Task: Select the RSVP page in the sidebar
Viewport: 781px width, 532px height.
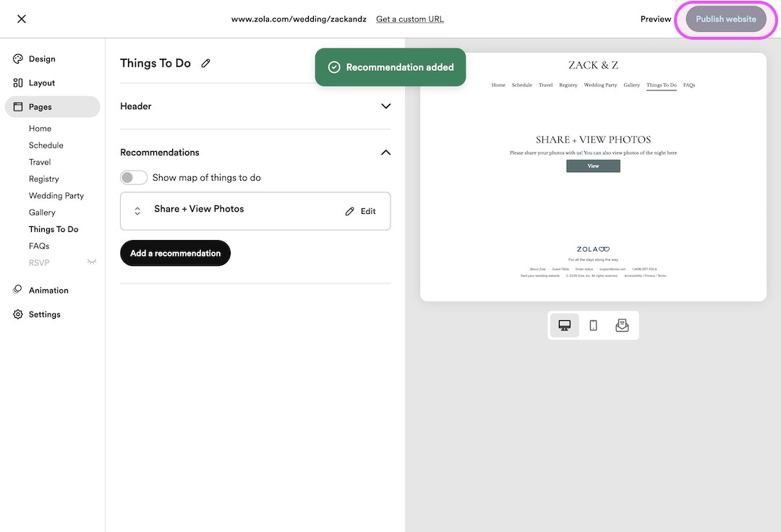Action: point(39,263)
